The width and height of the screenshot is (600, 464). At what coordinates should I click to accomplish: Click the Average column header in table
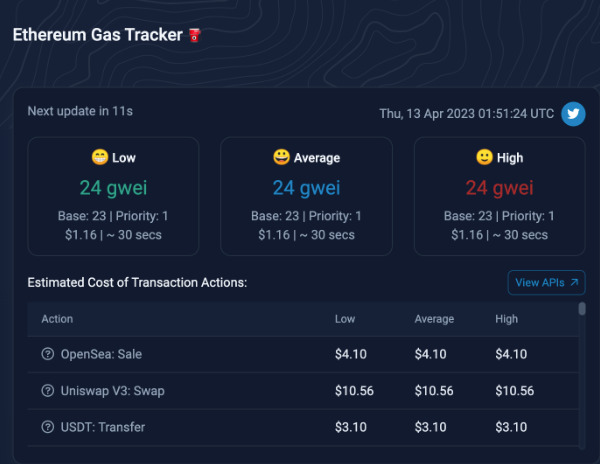(434, 319)
